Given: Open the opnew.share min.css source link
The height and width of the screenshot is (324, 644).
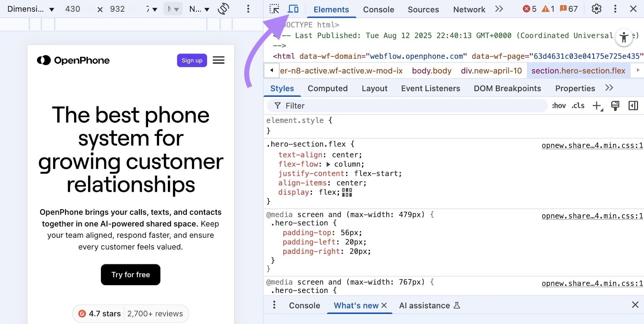Looking at the screenshot, I should (592, 145).
